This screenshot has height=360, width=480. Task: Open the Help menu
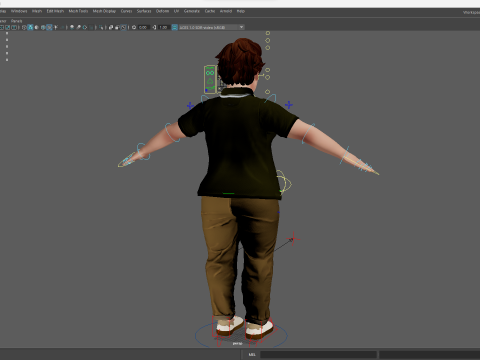click(x=241, y=11)
